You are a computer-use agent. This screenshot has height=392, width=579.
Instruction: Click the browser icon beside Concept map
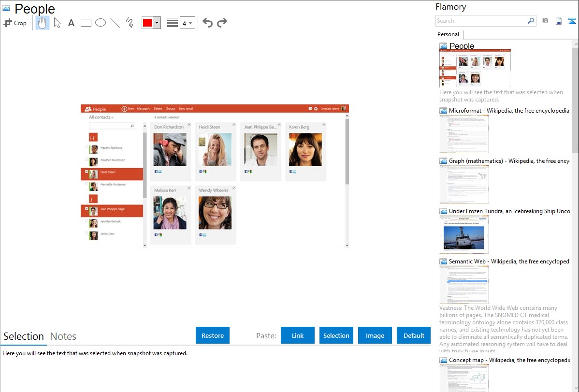click(x=444, y=360)
